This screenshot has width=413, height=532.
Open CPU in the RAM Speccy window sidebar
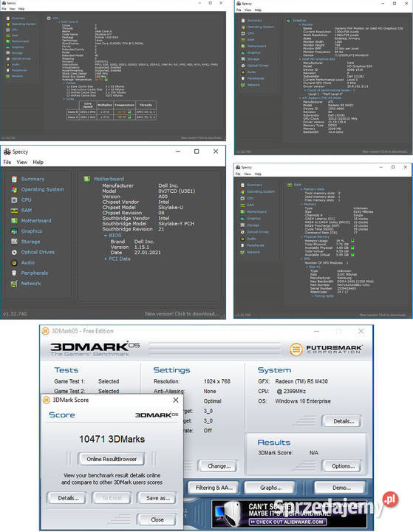250,198
